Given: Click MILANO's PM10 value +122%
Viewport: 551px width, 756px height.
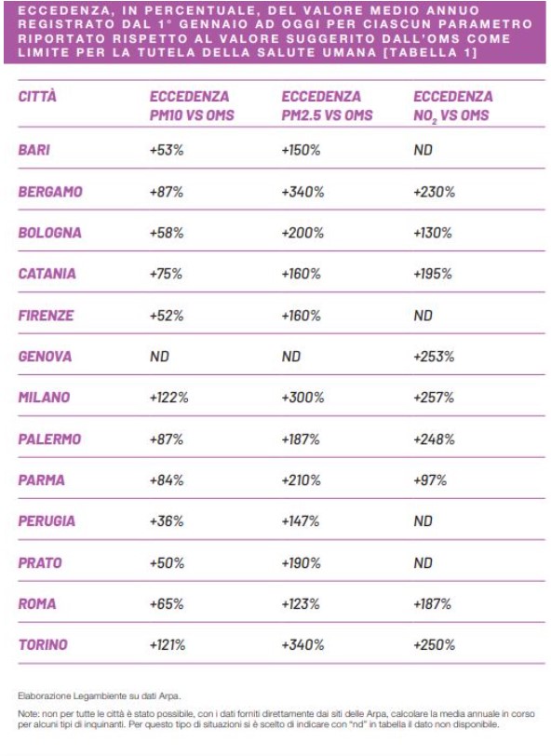Looking at the screenshot, I should [x=168, y=398].
